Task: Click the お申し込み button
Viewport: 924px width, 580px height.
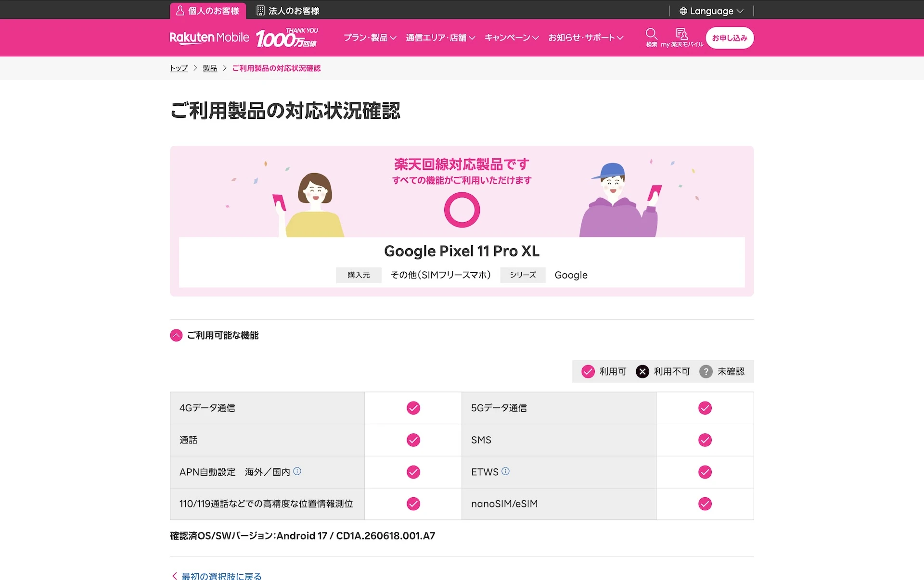Action: pyautogui.click(x=730, y=38)
